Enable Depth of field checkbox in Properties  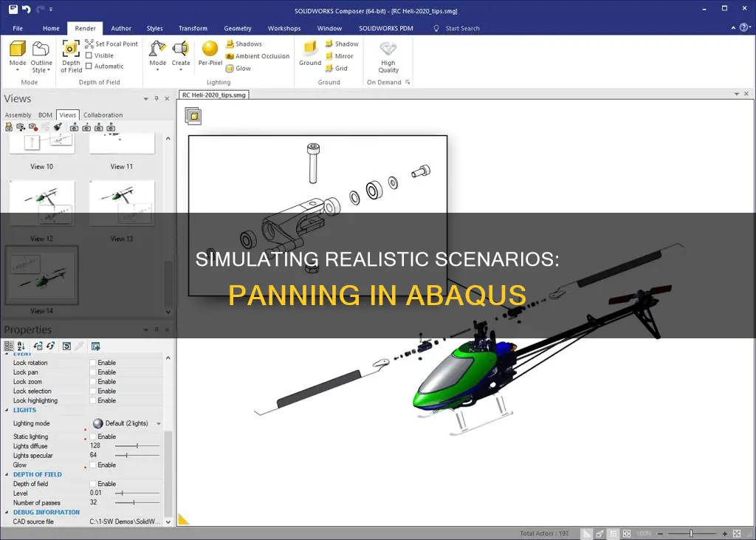coord(93,484)
